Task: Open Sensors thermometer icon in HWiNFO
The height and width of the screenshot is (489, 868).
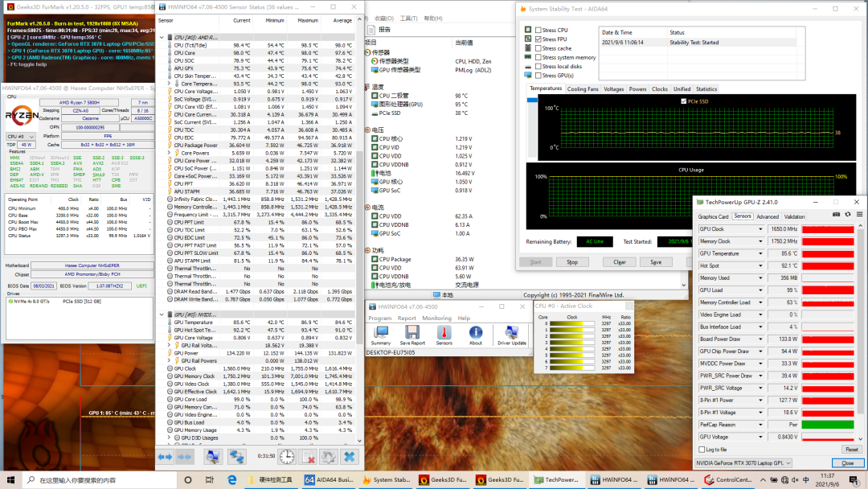Action: pos(446,333)
